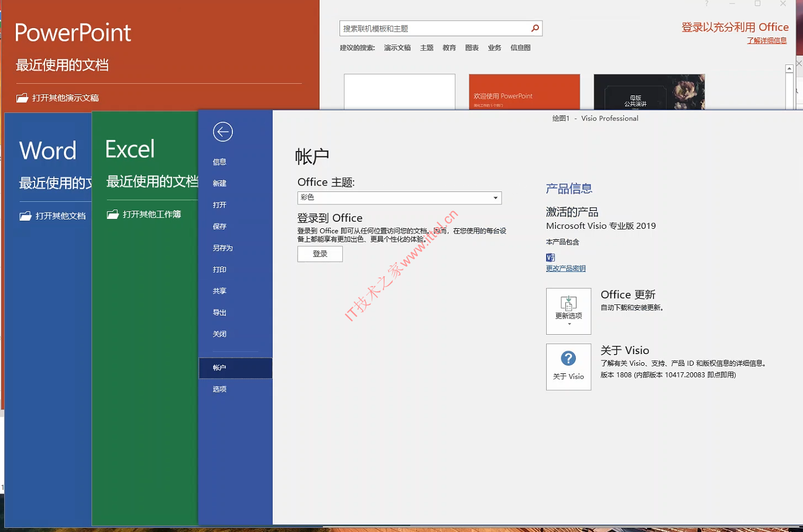Click folder icon for opening other presentations
The height and width of the screenshot is (532, 803).
(x=22, y=98)
